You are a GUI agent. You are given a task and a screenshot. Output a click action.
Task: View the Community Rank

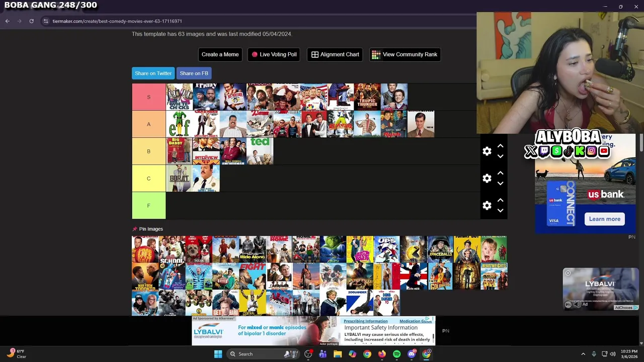tap(405, 54)
